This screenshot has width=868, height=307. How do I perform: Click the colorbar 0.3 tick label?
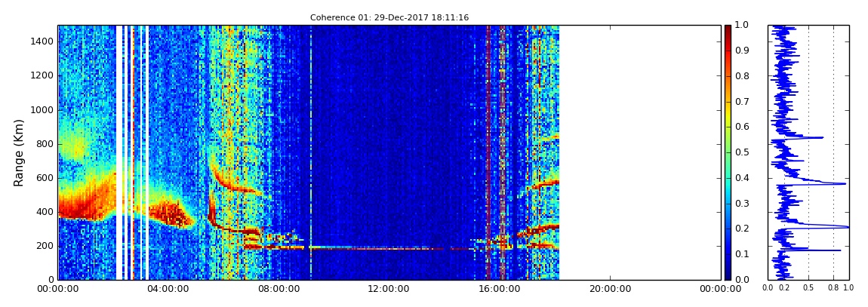[x=742, y=204]
